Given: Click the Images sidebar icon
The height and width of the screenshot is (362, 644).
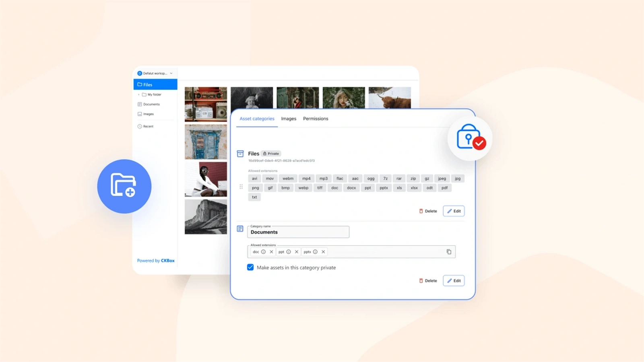Looking at the screenshot, I should 140,114.
